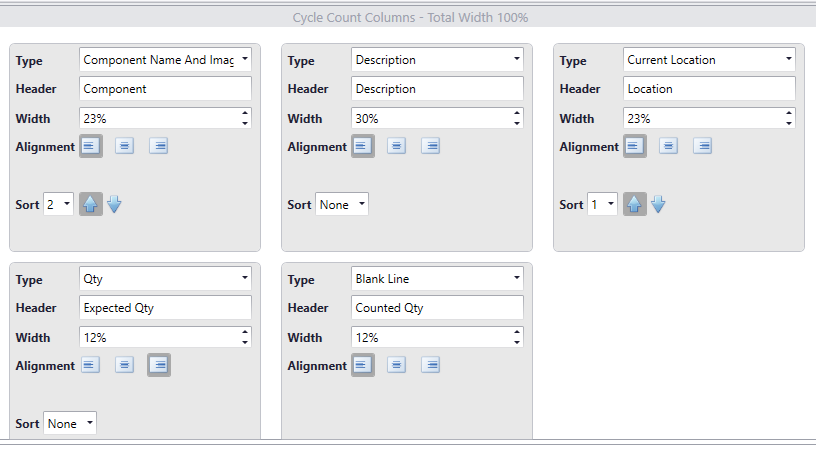Toggle ascending sort for Location column

[x=635, y=204]
